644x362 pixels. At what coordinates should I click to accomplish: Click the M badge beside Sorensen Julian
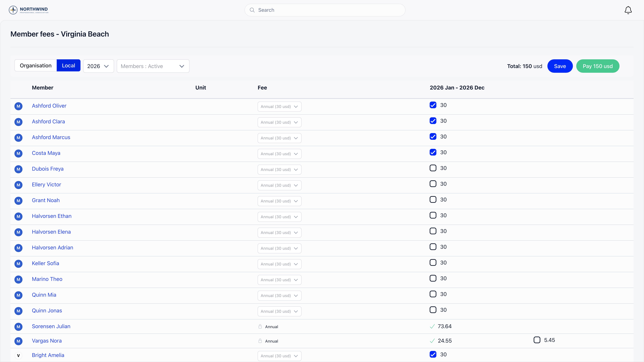pos(18,326)
